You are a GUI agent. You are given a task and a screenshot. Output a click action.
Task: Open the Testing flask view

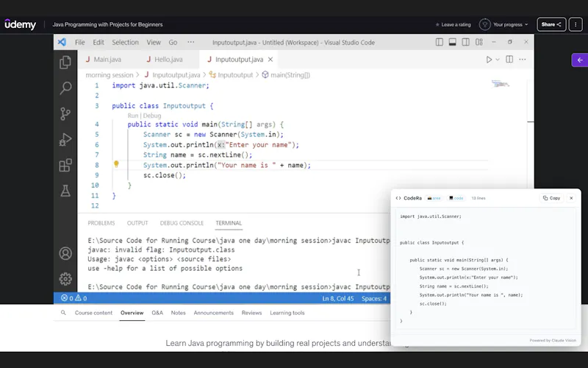tap(65, 191)
